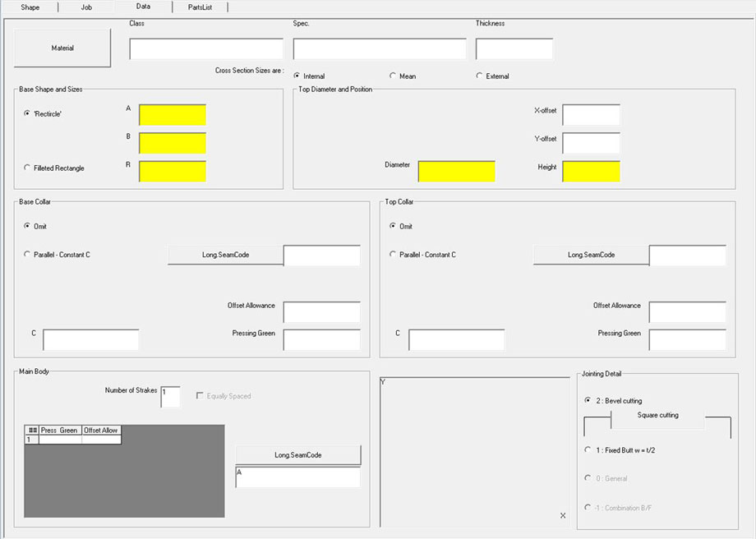This screenshot has width=756, height=539.
Task: Select row 1 in strakes table
Action: (x=31, y=440)
